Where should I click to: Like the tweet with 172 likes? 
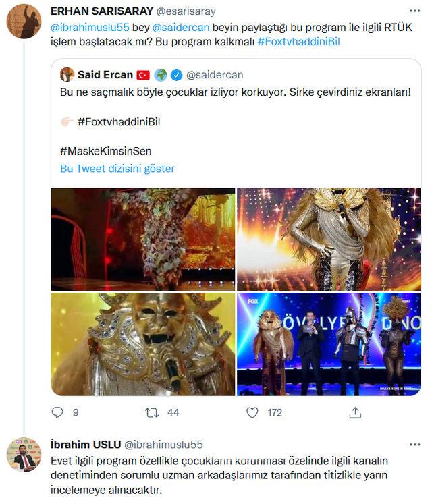252,412
